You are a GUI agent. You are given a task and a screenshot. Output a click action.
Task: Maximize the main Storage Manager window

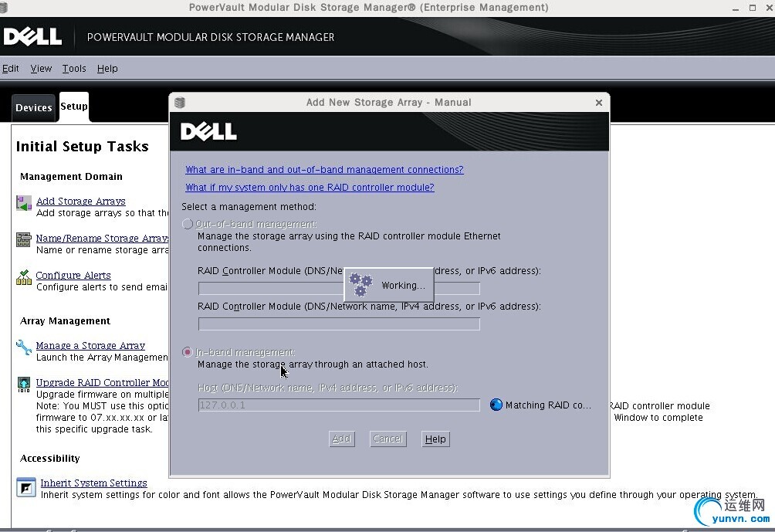[x=753, y=8]
